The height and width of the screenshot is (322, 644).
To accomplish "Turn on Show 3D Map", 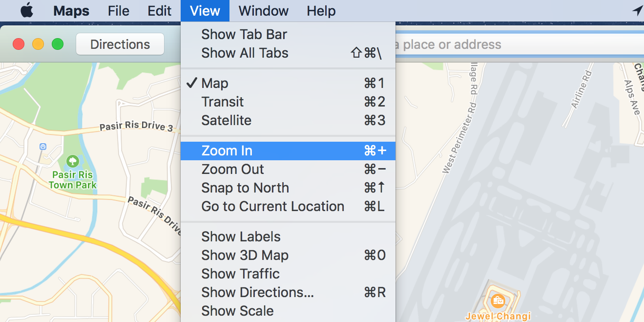I will (245, 255).
